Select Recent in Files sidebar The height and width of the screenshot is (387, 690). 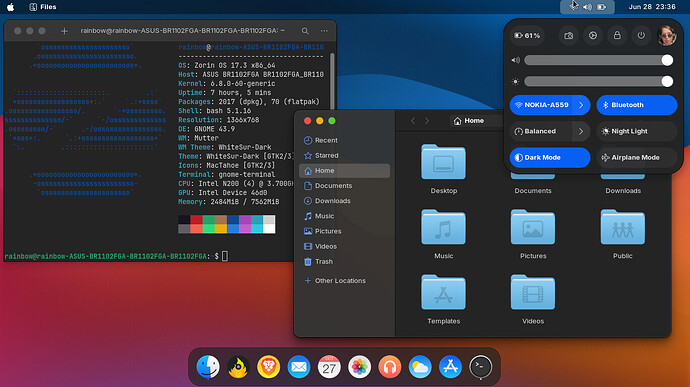click(x=344, y=140)
